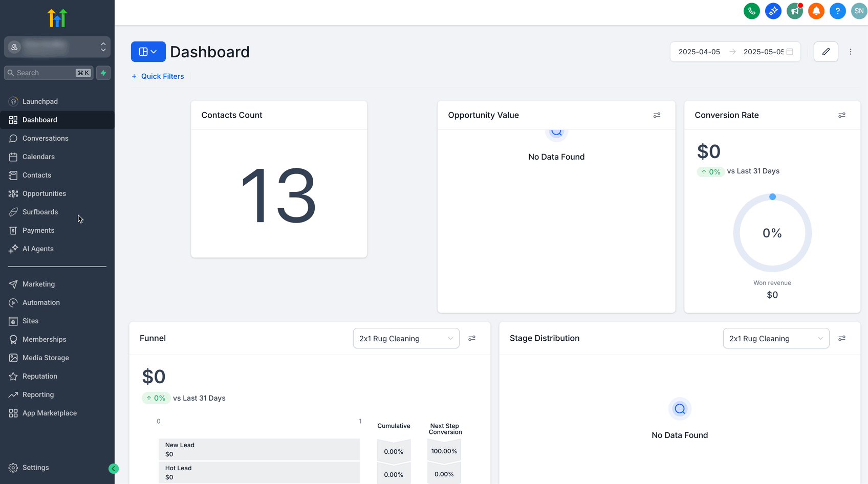This screenshot has height=484, width=868.
Task: Open Opportunities from the sidebar
Action: (44, 193)
